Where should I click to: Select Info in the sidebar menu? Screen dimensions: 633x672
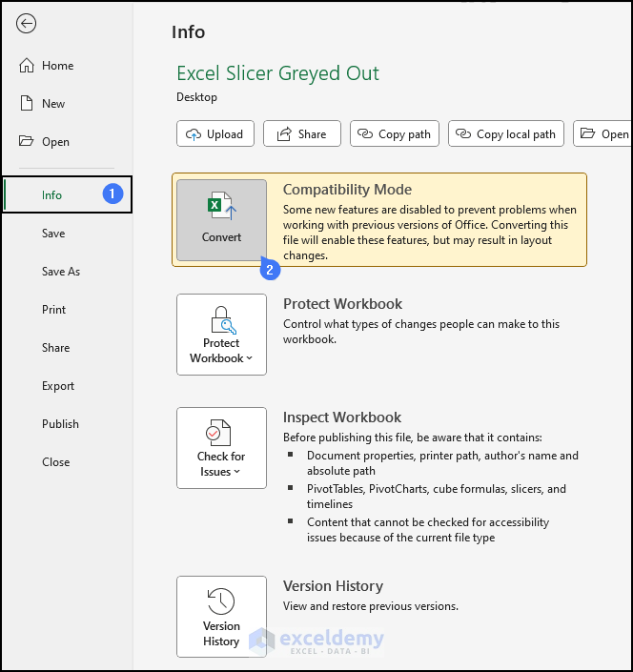[x=51, y=195]
